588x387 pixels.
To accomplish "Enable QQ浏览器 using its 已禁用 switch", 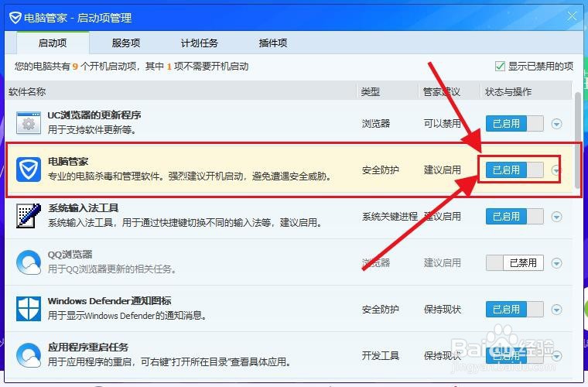I will click(514, 263).
